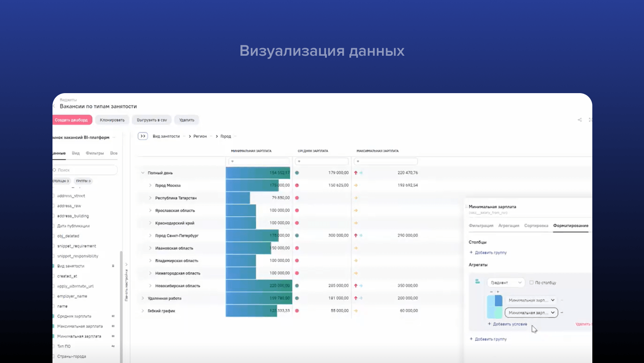644x363 pixels.
Task: Click the yellow arrow in Республика Татарстан row
Action: [x=356, y=198]
